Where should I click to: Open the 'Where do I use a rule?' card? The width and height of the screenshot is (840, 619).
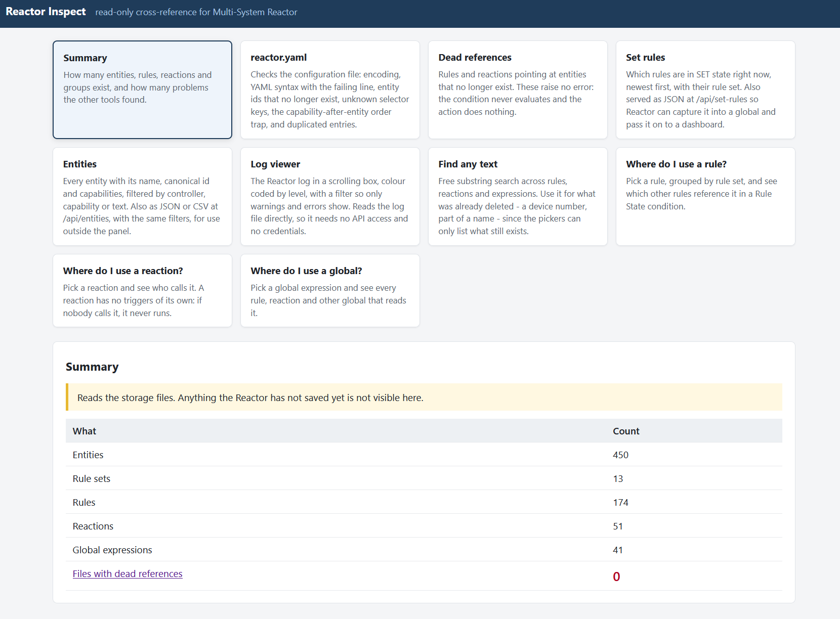tap(705, 196)
